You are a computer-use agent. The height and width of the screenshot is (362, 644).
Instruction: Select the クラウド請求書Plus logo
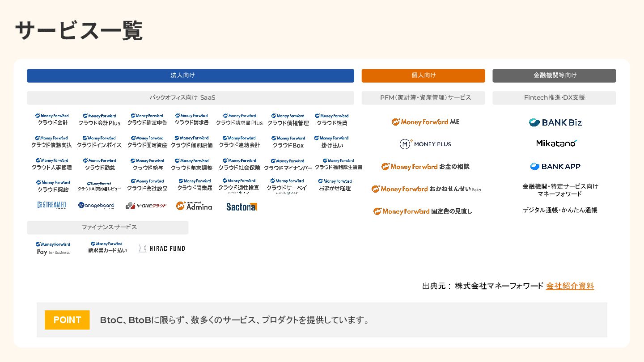[239, 119]
